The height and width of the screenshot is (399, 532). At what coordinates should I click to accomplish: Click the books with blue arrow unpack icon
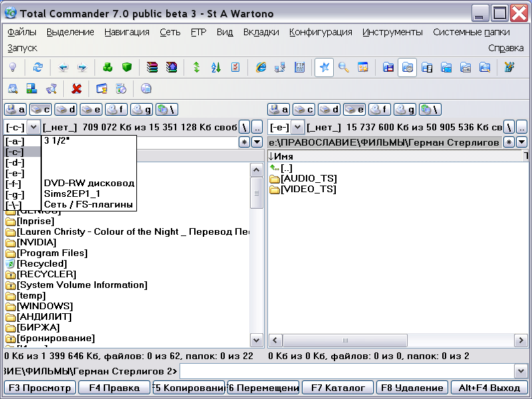coord(172,67)
